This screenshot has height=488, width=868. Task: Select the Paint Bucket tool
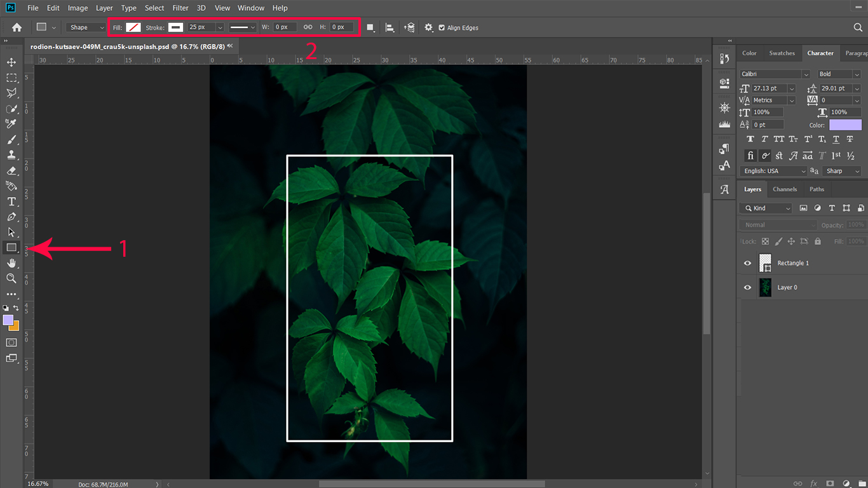pos(11,186)
